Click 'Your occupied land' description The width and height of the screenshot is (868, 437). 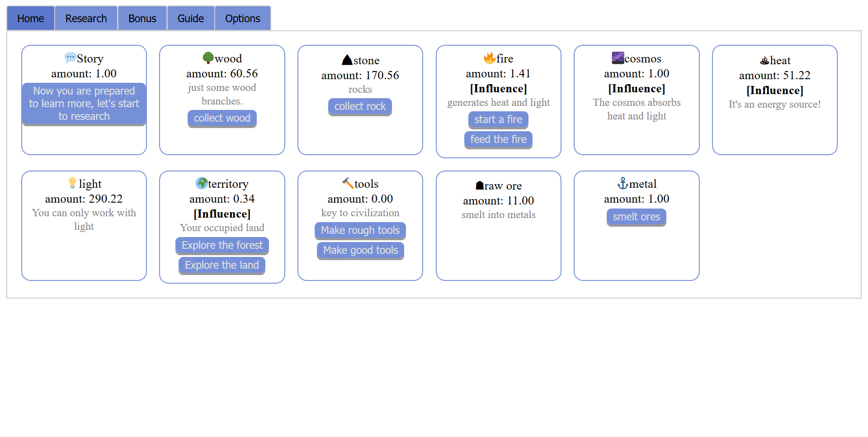tap(222, 228)
